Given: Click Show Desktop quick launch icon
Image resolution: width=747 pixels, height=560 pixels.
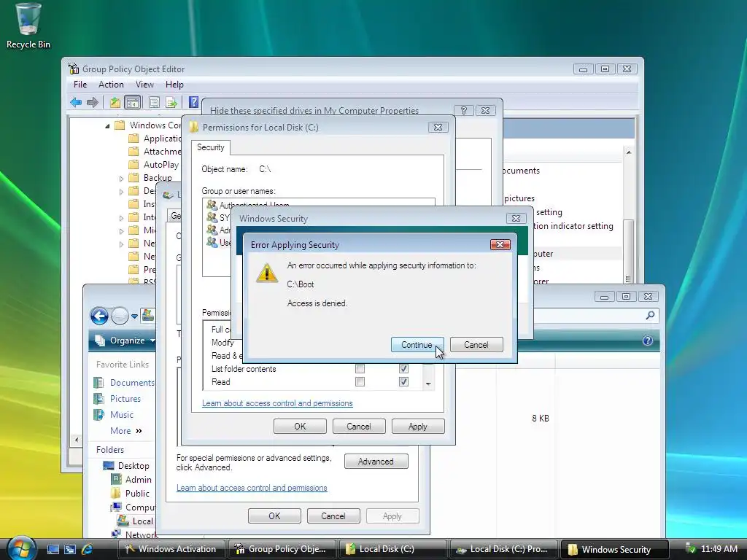Looking at the screenshot, I should pos(53,549).
